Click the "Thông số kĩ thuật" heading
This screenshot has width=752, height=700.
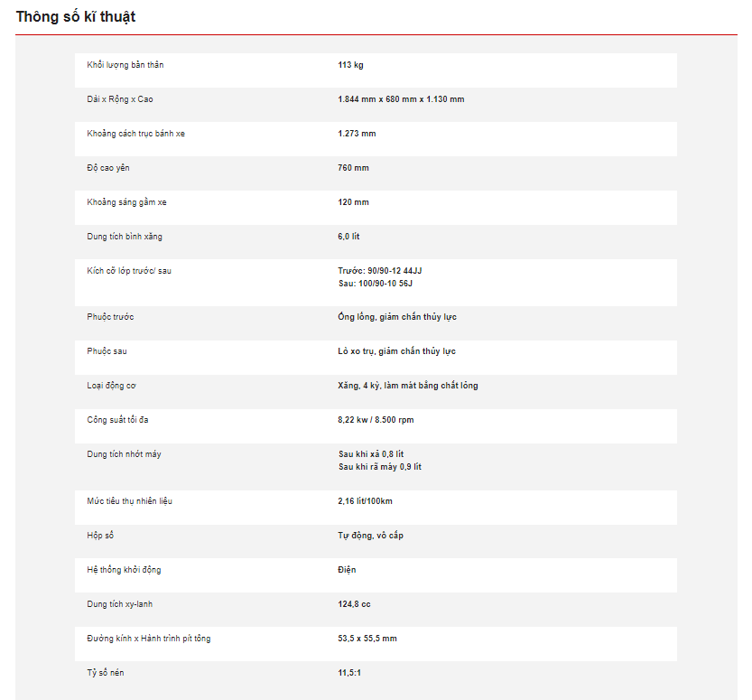pyautogui.click(x=76, y=17)
